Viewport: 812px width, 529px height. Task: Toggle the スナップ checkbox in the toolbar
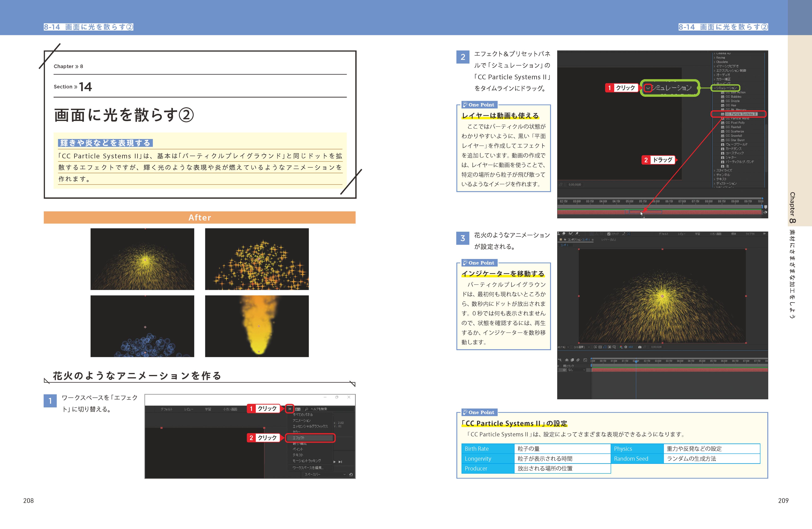coord(609,234)
